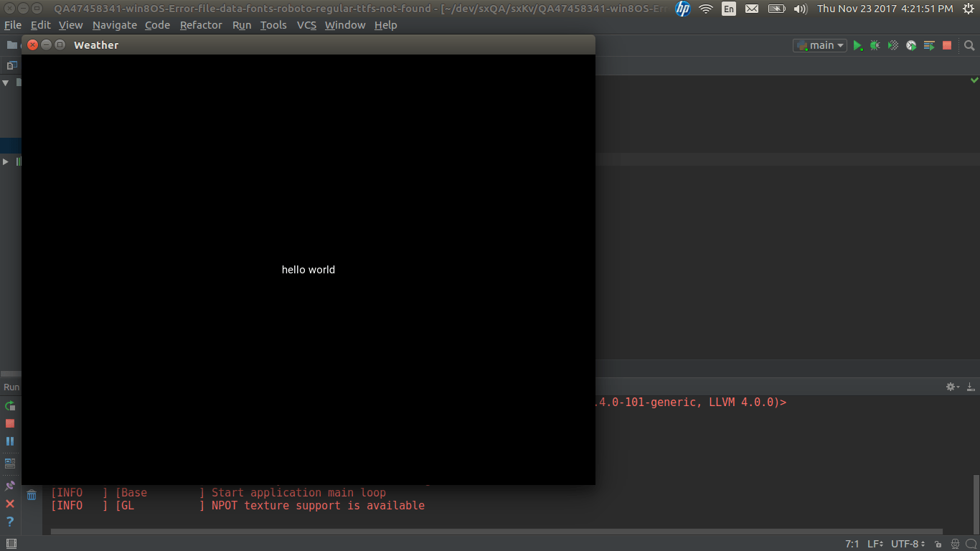Clear console with the trash icon
This screenshot has width=980, height=551.
click(x=32, y=495)
